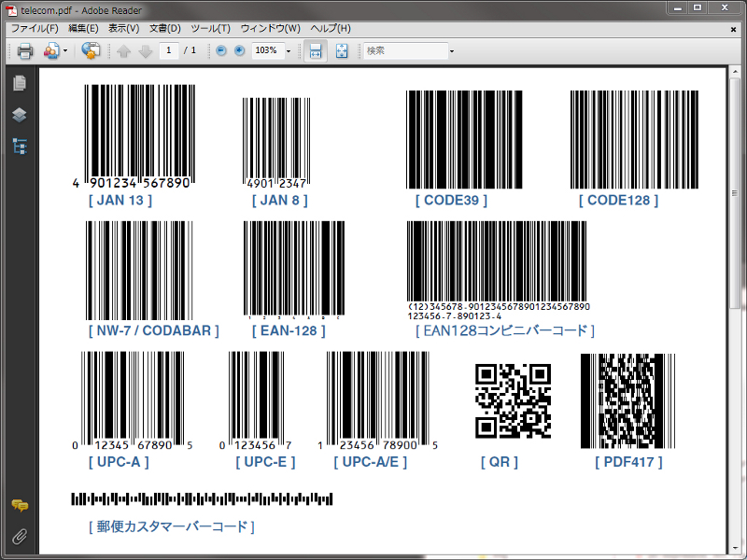This screenshot has height=560, width=747.
Task: Click the page number input field
Action: (169, 50)
